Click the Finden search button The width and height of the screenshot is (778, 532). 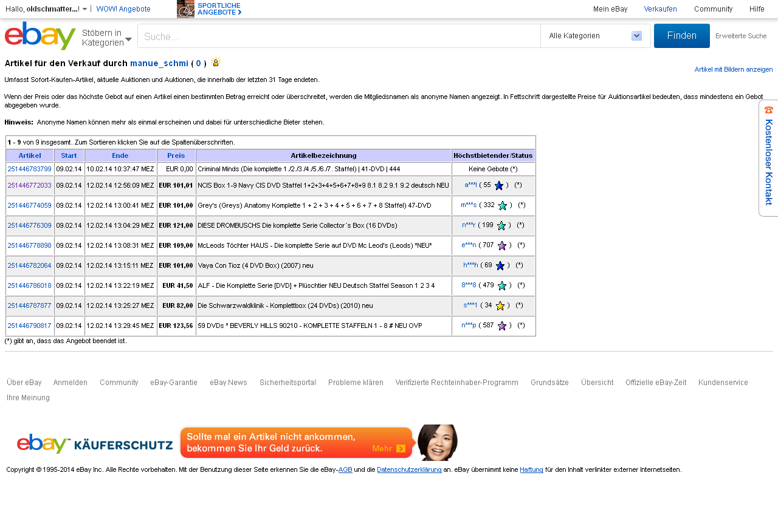[x=682, y=36]
